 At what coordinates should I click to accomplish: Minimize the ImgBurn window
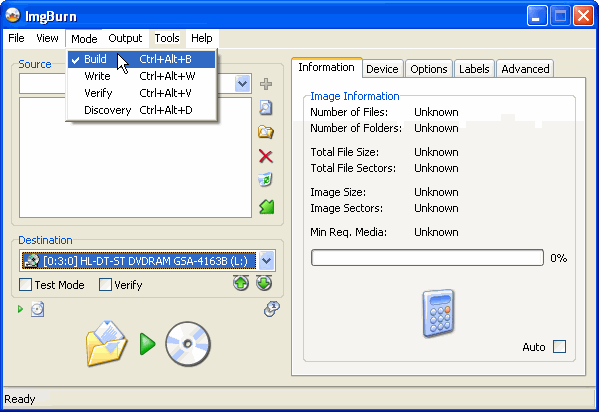point(537,16)
